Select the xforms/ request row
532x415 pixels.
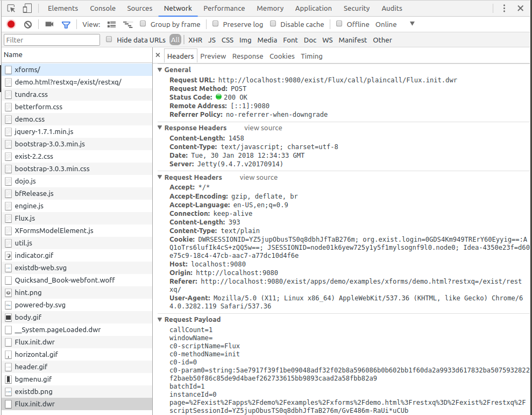pos(77,69)
